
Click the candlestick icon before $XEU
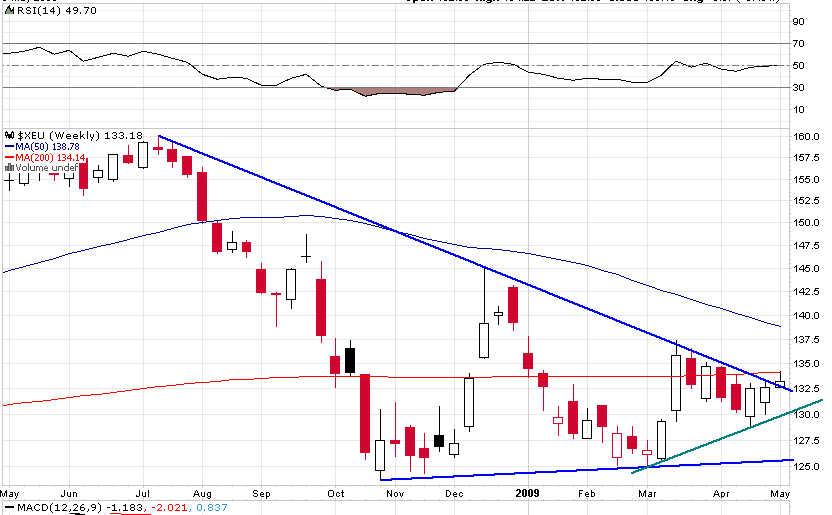point(10,136)
